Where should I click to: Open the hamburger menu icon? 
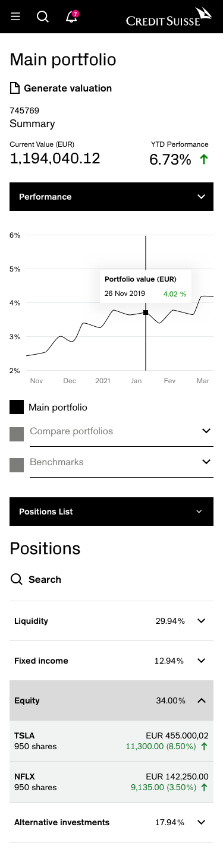(15, 17)
